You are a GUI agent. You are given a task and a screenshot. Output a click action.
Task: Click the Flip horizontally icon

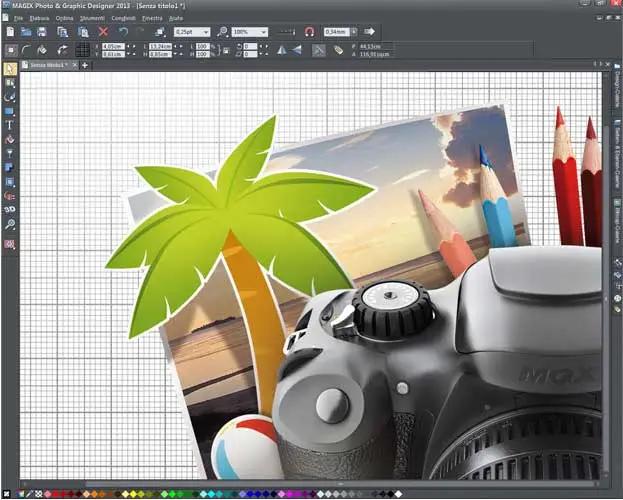coord(282,50)
